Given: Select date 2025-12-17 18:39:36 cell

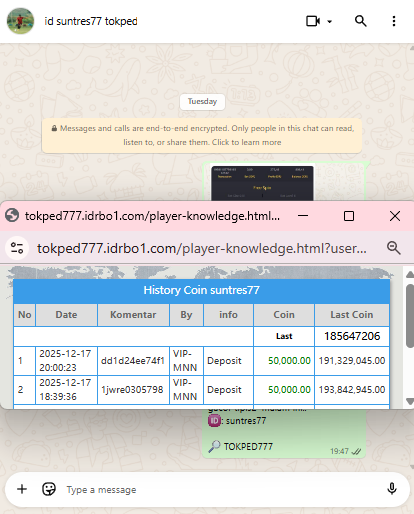Looking at the screenshot, I should pos(66,390).
